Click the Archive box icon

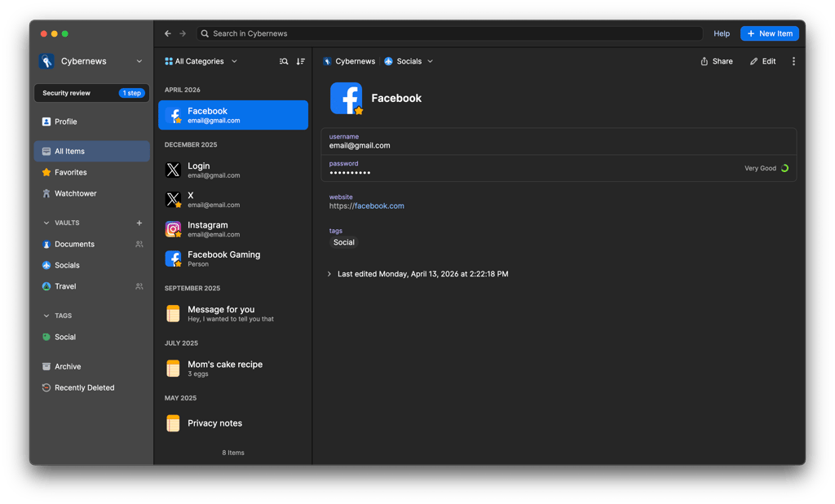[46, 366]
